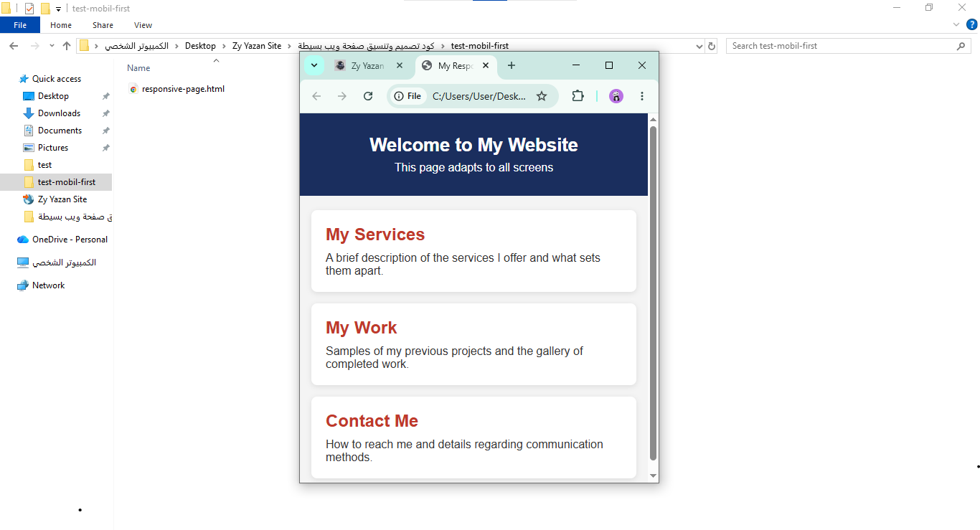Refresh the Explorer folder view
The image size is (980, 530).
[x=712, y=46]
